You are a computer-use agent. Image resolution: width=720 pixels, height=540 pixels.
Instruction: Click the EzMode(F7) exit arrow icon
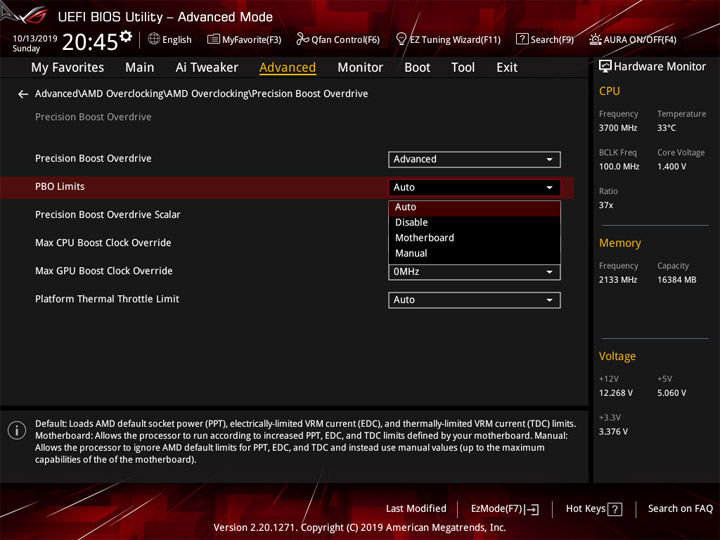[532, 509]
